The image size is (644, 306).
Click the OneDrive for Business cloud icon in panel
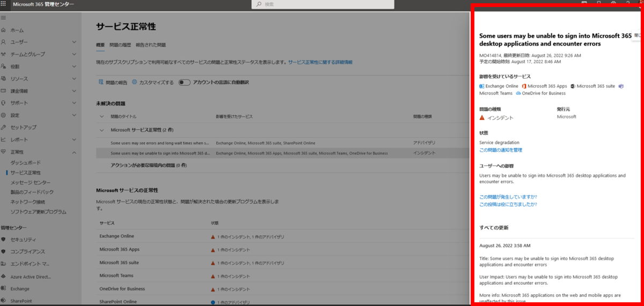pyautogui.click(x=518, y=93)
